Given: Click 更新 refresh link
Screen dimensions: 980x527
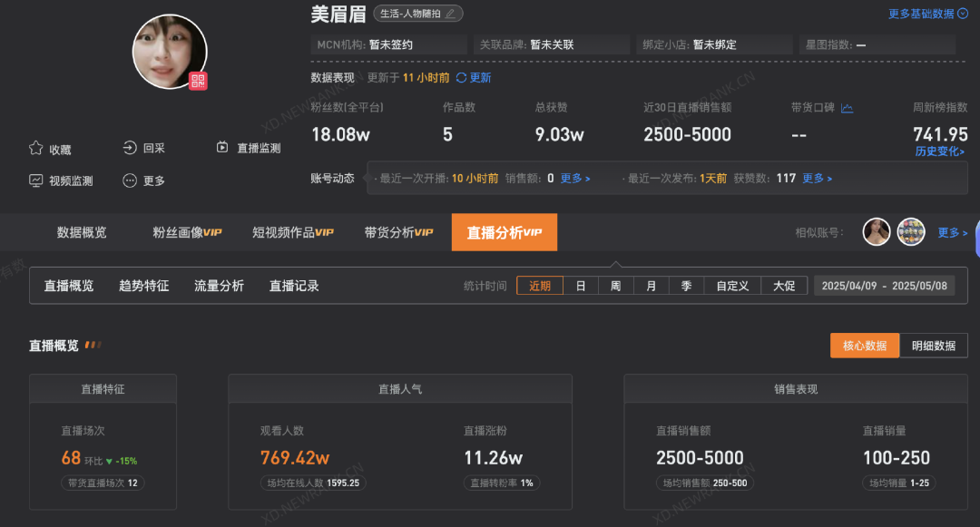Looking at the screenshot, I should click(481, 77).
